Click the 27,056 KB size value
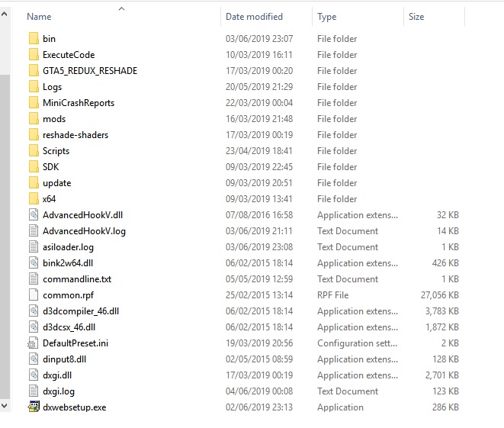This screenshot has width=504, height=428. pos(440,295)
